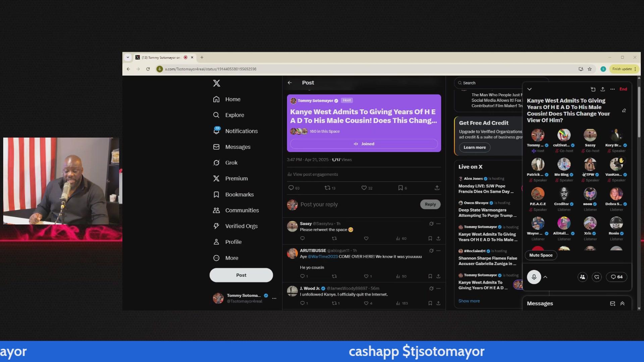Image resolution: width=644 pixels, height=362 pixels.
Task: Click the Chrome bookmark star icon
Action: pos(590,69)
